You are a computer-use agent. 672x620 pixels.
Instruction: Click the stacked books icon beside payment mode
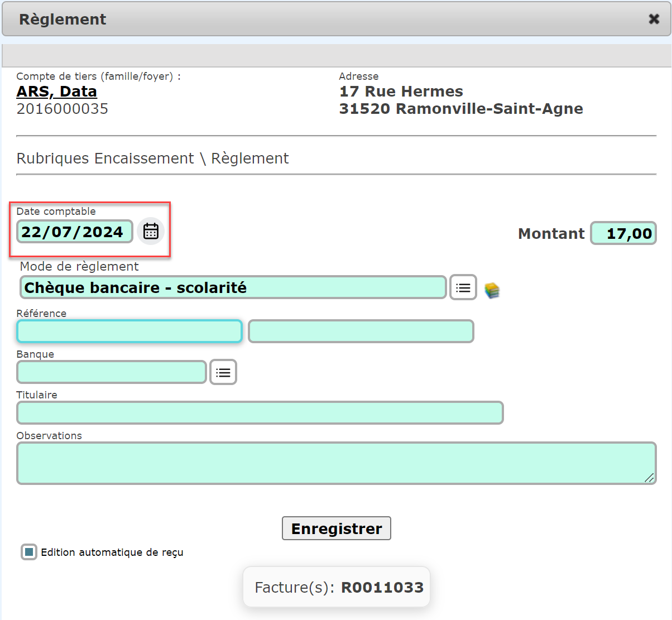(x=492, y=290)
